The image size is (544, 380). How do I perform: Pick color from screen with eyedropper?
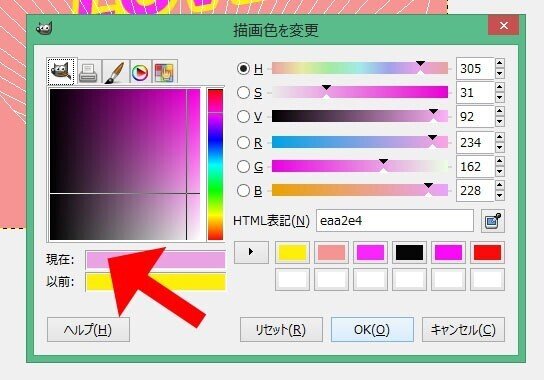pos(493,221)
